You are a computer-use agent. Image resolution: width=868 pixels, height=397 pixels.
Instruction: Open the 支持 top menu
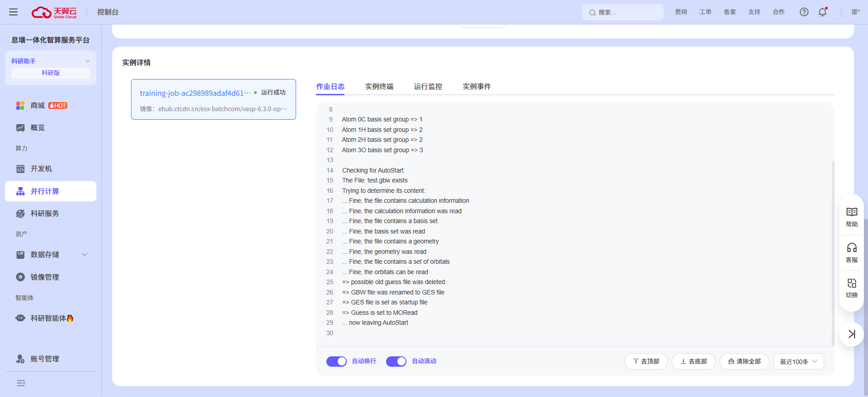pos(754,12)
